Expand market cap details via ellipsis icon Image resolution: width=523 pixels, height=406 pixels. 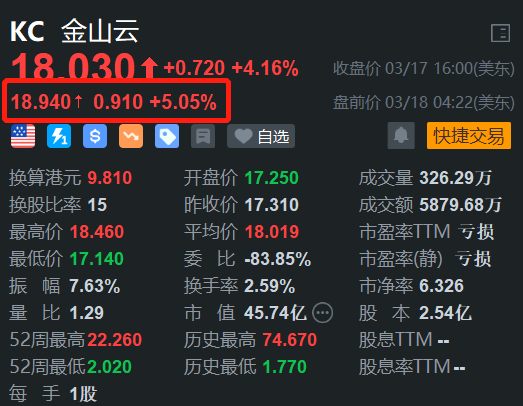(322, 313)
